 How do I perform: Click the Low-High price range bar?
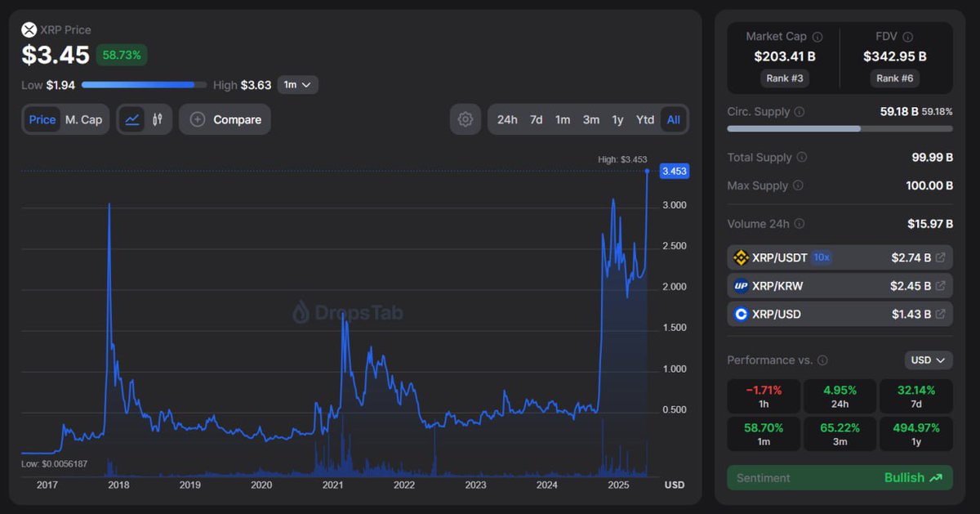pos(145,85)
